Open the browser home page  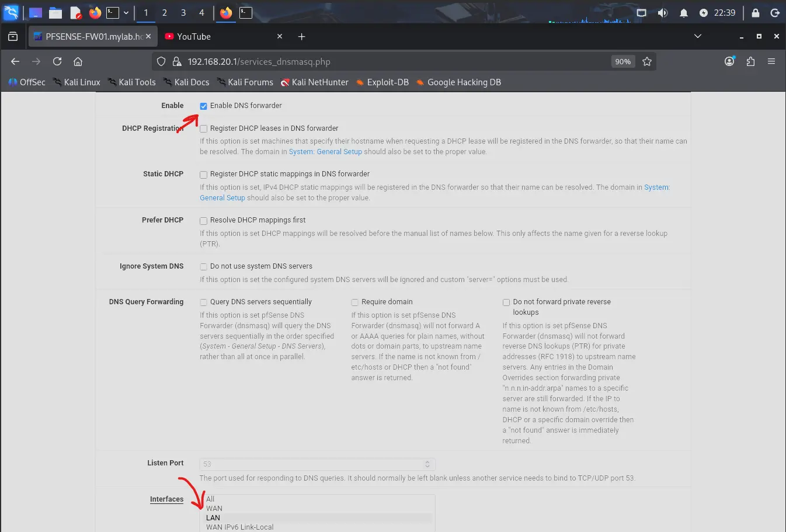pyautogui.click(x=78, y=61)
